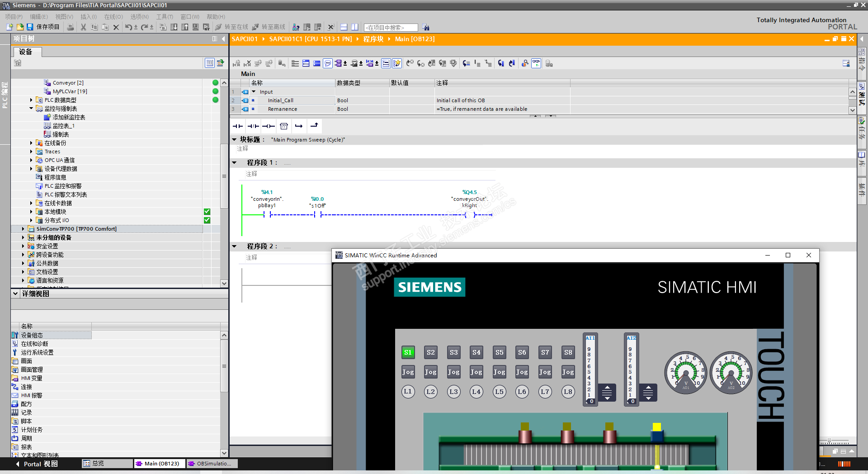Click the Portal 视图 button
This screenshot has width=868, height=474.
tap(37, 464)
